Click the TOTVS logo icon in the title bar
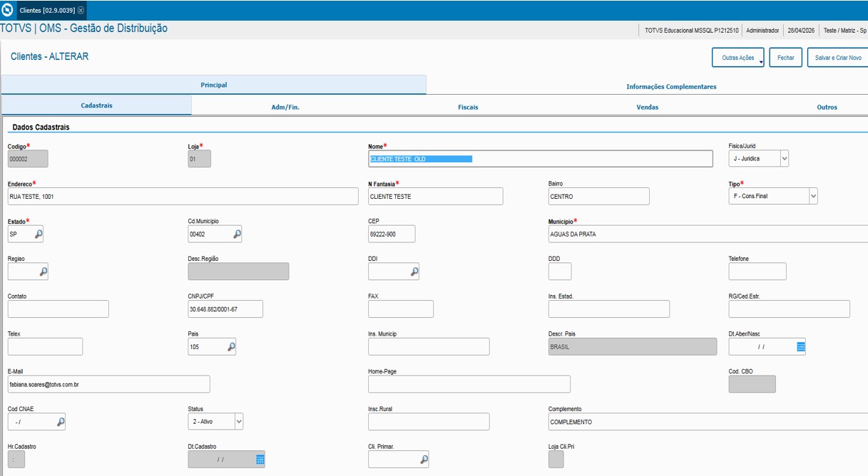This screenshot has height=476, width=868. coord(8,10)
